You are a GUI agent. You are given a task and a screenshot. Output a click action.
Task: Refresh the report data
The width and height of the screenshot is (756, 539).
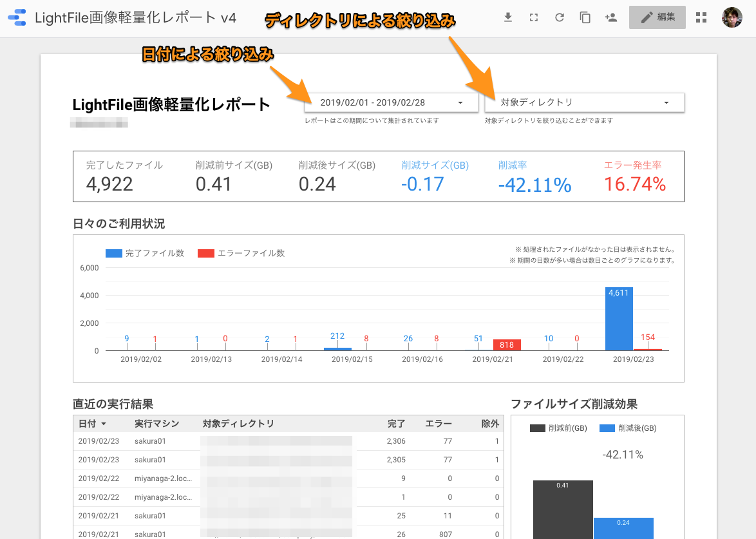(560, 18)
